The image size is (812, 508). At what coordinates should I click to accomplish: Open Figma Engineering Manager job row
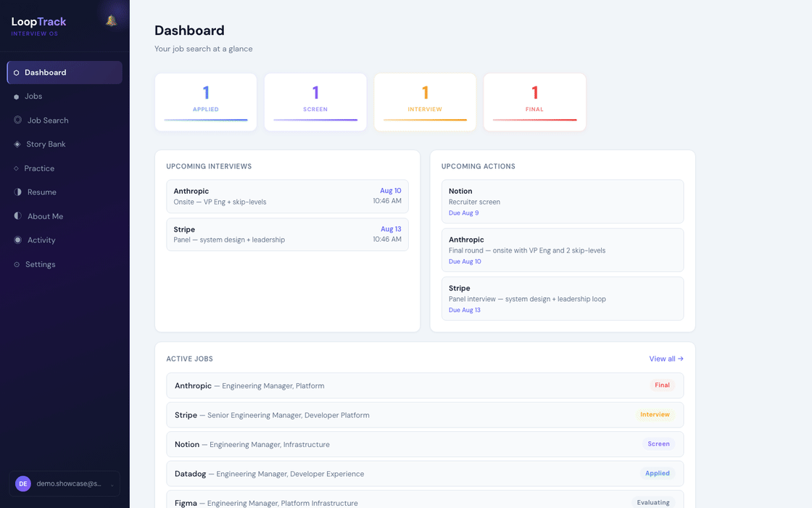coord(425,501)
